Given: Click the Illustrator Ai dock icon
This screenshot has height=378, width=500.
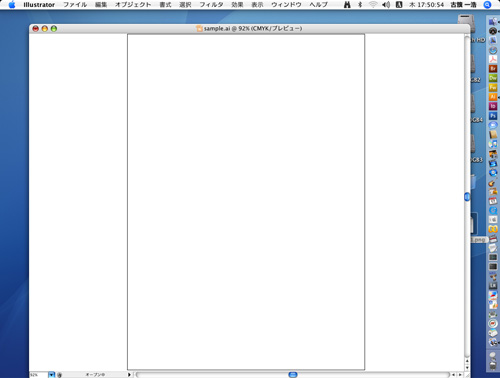Looking at the screenshot, I should [493, 97].
